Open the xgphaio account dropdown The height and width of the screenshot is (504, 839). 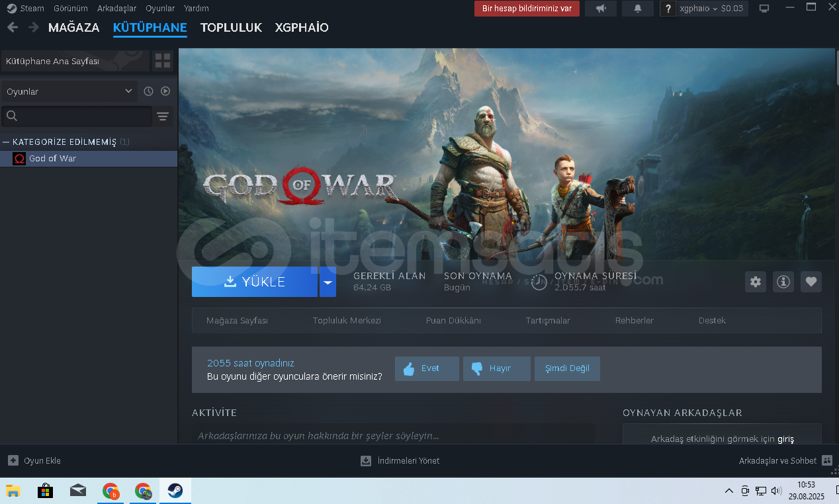[x=711, y=9]
